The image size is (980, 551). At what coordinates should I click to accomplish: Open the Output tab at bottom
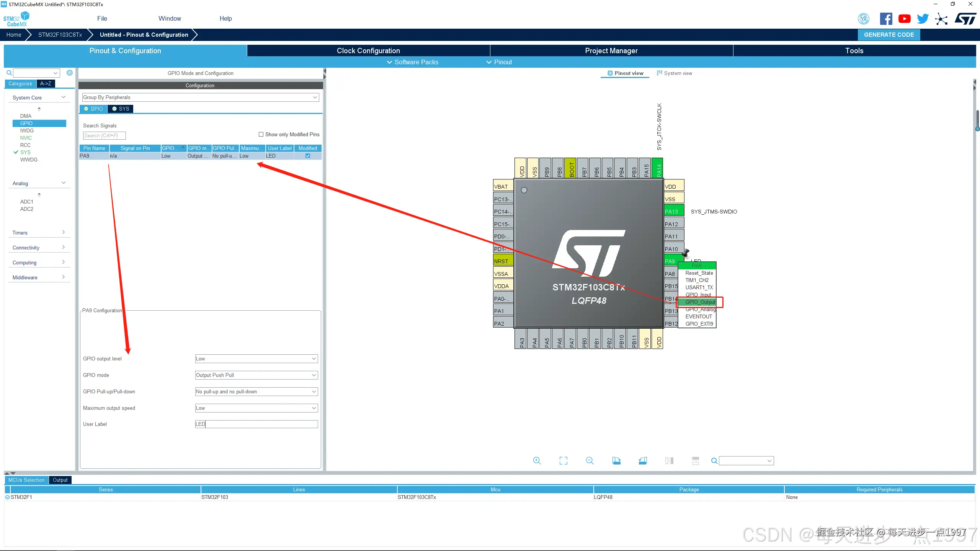(60, 480)
